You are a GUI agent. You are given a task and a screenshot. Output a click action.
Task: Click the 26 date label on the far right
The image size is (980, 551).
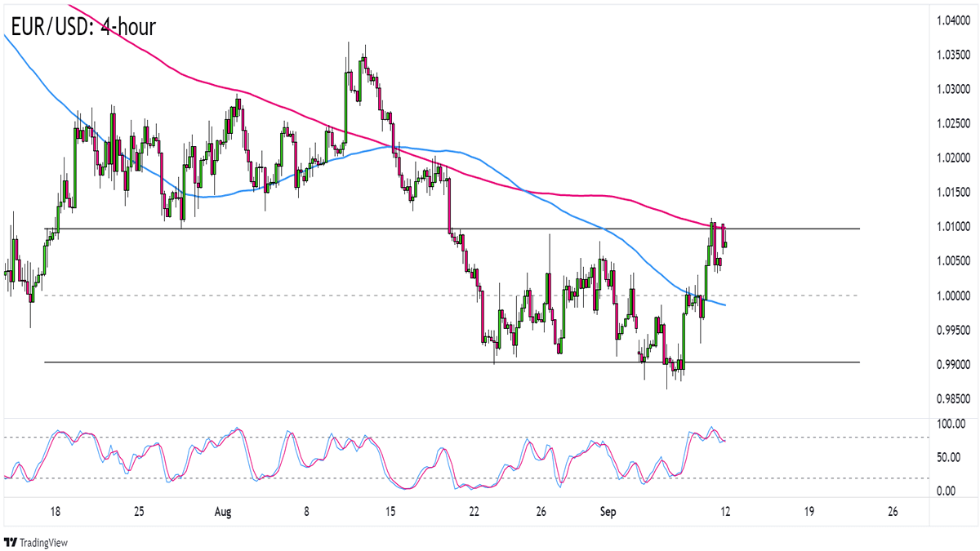pos(892,512)
